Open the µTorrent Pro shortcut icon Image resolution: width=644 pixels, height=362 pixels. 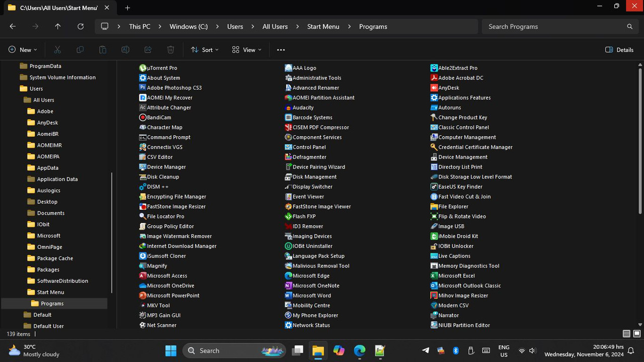click(x=143, y=68)
